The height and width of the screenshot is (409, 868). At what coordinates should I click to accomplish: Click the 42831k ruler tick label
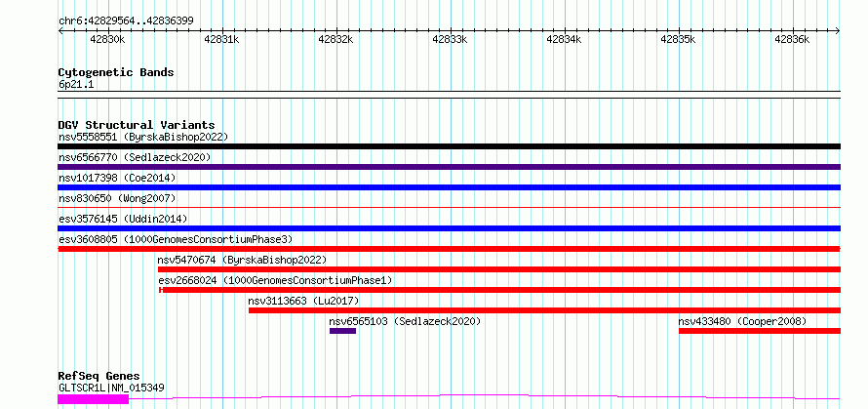(x=222, y=39)
